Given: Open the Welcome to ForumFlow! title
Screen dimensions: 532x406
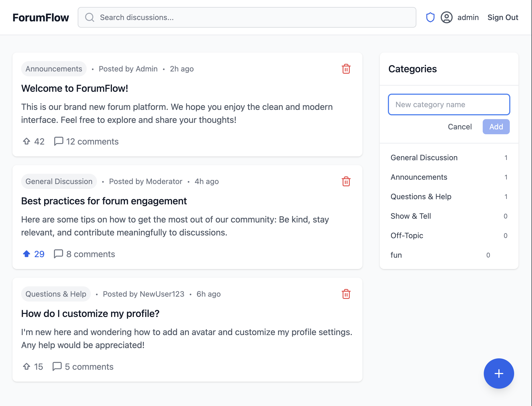Looking at the screenshot, I should click(74, 89).
